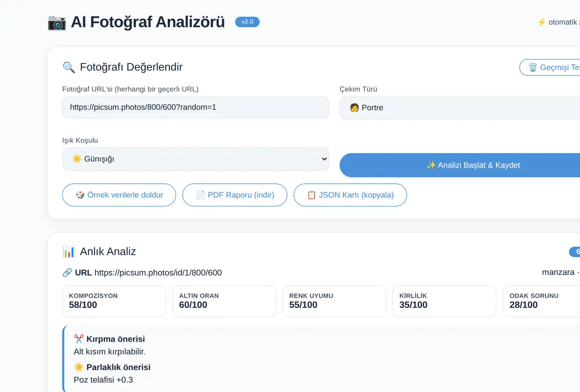Click the KOMPOZİSYON 58/100 card
The height and width of the screenshot is (392, 580).
(x=114, y=301)
